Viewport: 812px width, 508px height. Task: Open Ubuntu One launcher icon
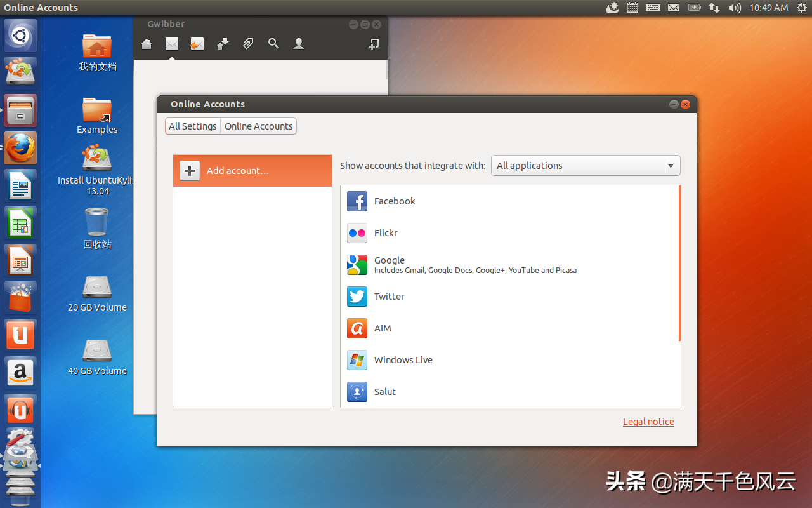(x=20, y=335)
